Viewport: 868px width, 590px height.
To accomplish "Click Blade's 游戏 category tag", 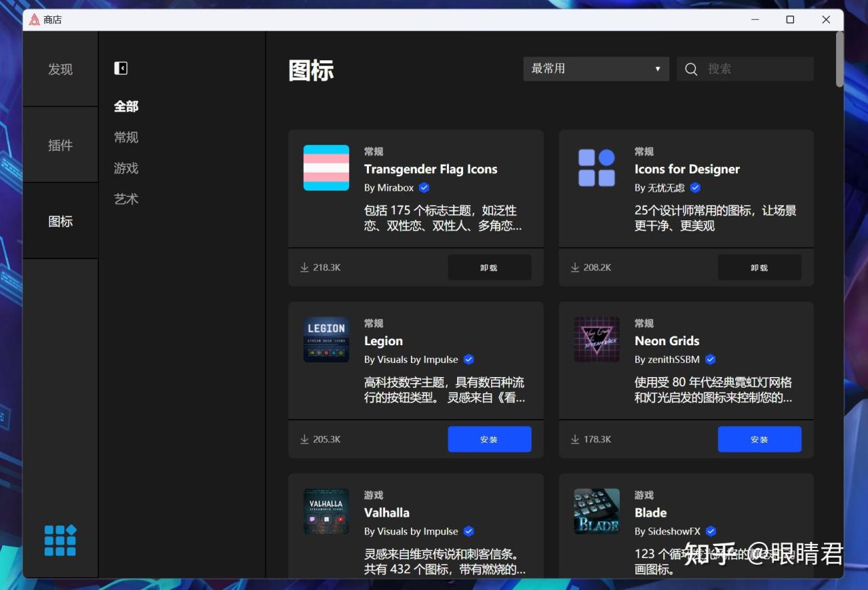I will tap(644, 495).
